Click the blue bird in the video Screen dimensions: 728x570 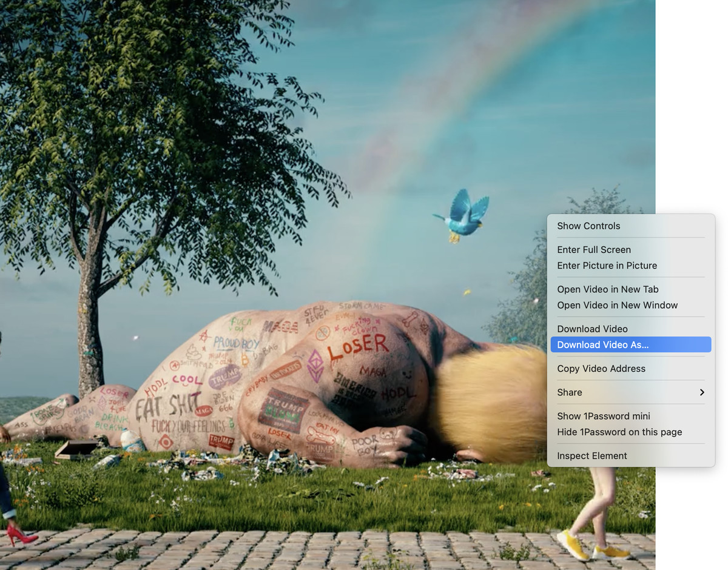click(463, 215)
